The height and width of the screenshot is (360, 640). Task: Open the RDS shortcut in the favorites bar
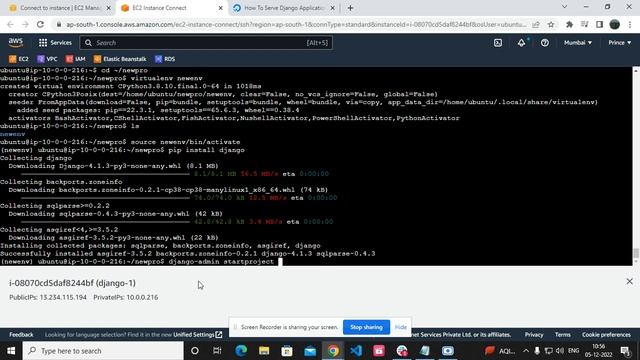click(165, 59)
